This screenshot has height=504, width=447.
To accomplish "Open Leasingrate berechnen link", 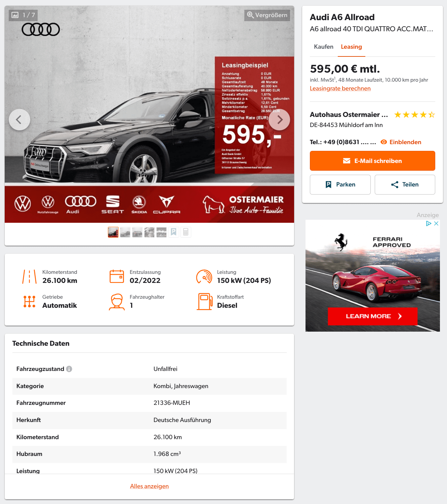I will (340, 88).
